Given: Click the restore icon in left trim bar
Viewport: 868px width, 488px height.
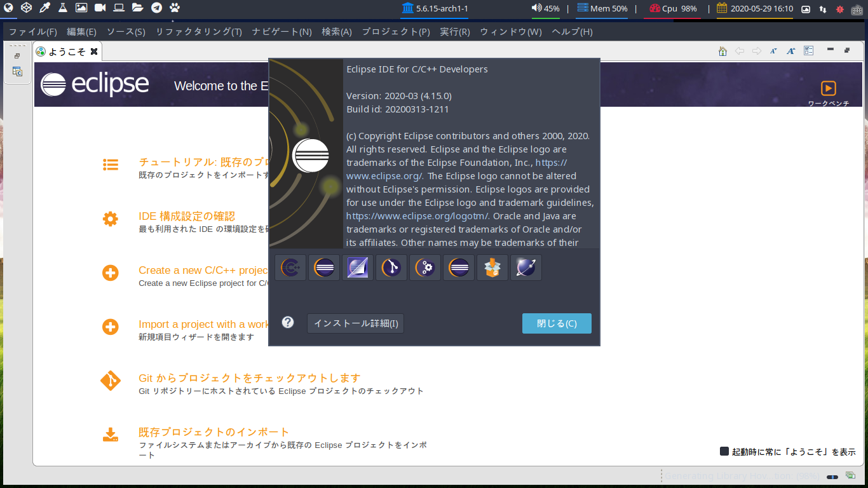Looking at the screenshot, I should pyautogui.click(x=17, y=56).
